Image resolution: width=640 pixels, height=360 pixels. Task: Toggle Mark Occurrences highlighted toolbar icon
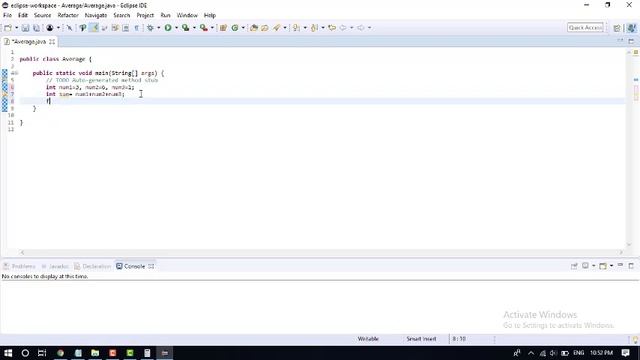94,28
